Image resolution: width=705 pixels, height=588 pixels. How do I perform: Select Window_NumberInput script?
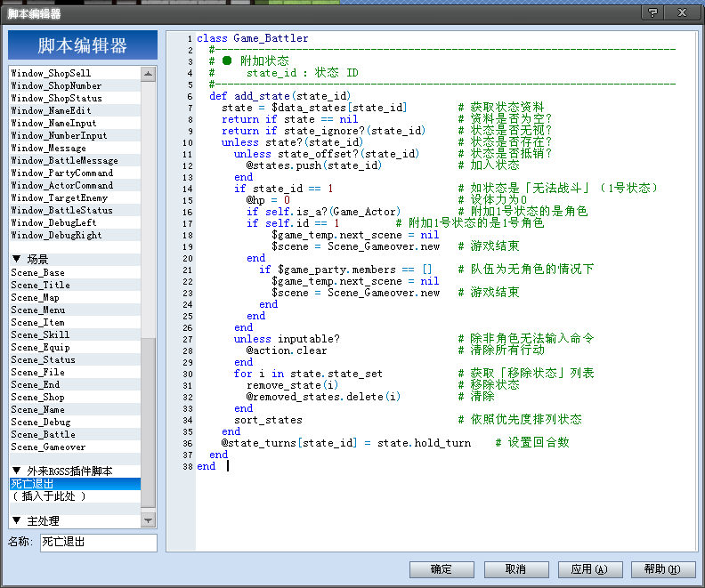(75, 135)
